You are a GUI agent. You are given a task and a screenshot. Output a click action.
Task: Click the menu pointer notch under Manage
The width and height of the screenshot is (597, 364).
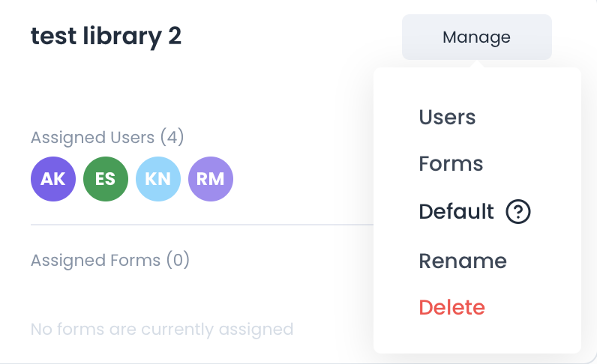point(476,64)
